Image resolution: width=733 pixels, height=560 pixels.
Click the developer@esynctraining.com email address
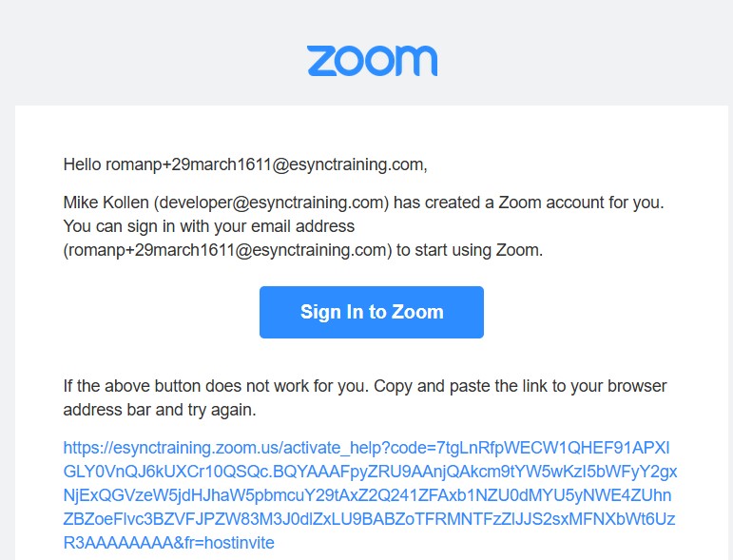[x=274, y=203]
